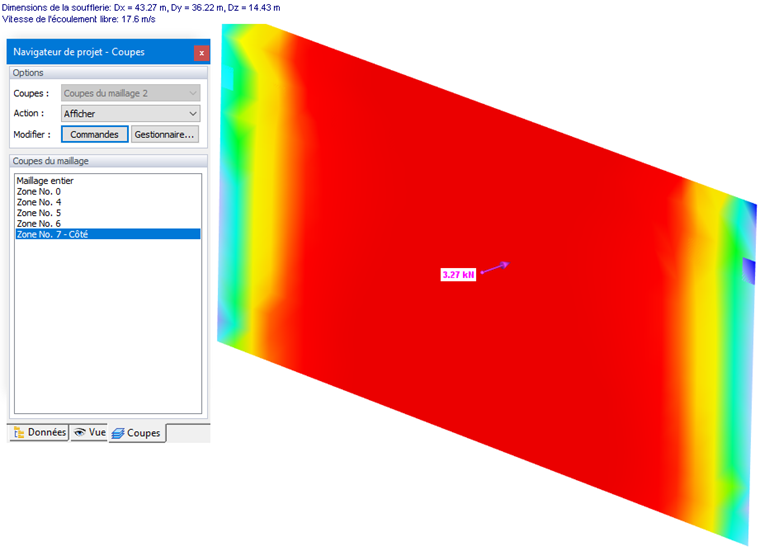Click the magenta force arrow on surface
The height and width of the screenshot is (551, 760).
pyautogui.click(x=495, y=268)
